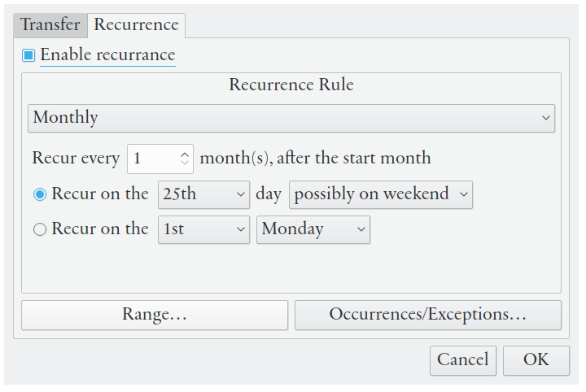The width and height of the screenshot is (586, 392).
Task: Click the Recurrence Rule group heading
Action: 291,85
